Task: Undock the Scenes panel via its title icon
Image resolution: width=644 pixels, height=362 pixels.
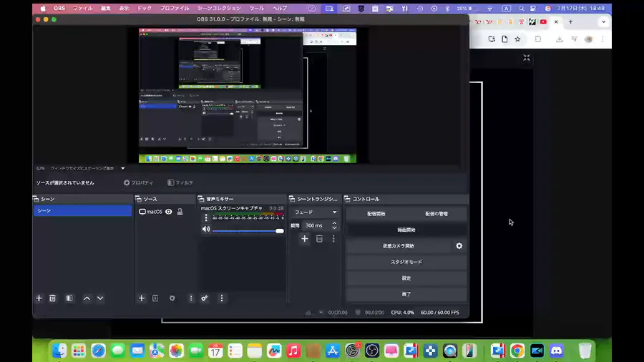Action: click(x=36, y=199)
